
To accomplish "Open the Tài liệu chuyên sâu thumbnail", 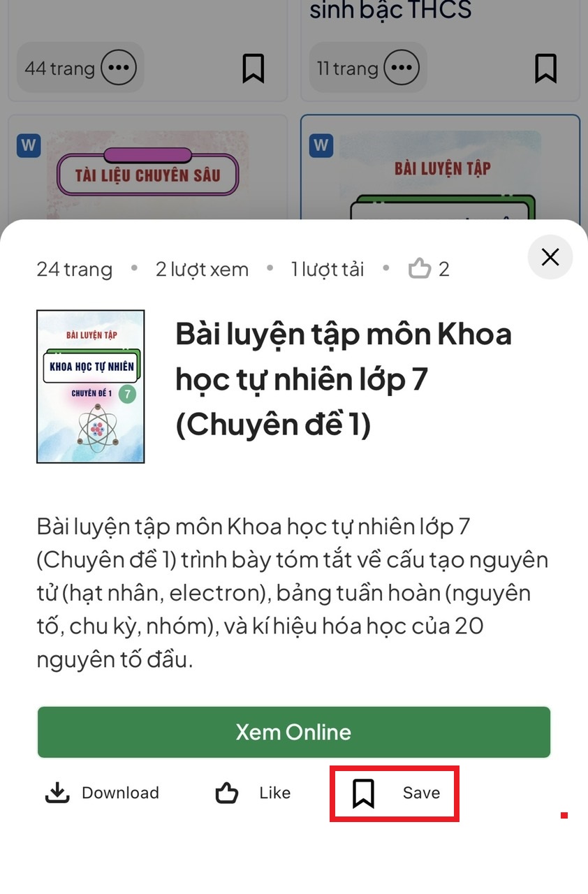I will [x=147, y=175].
